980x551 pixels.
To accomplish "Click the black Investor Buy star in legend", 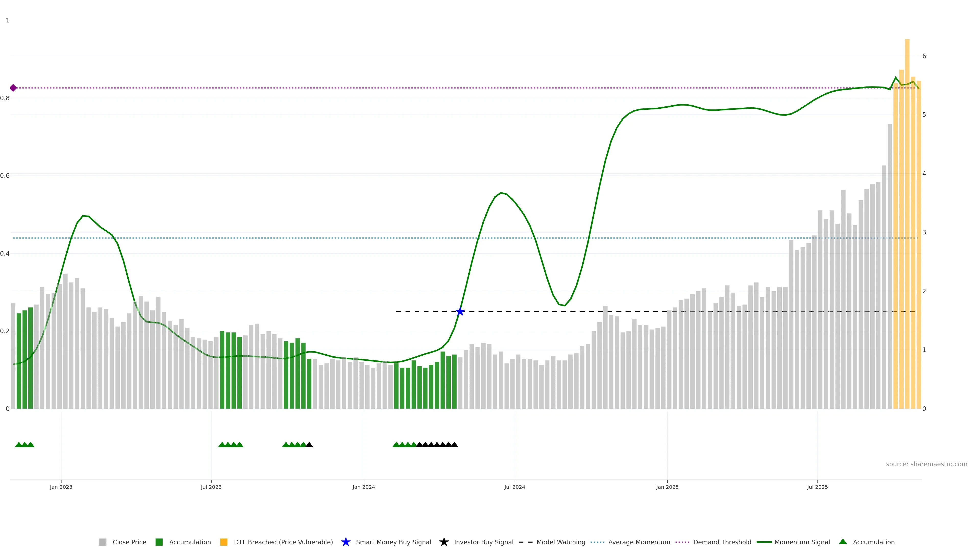I will click(x=444, y=542).
